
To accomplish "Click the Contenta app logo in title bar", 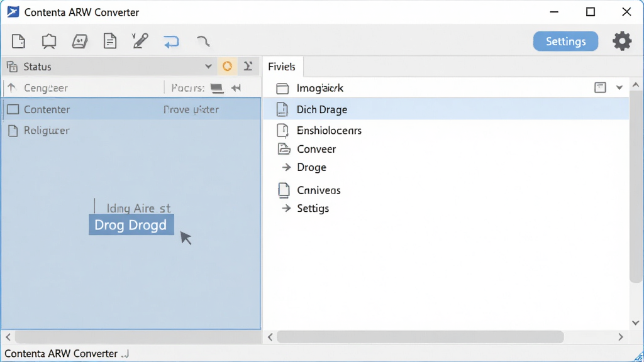I will tap(13, 12).
